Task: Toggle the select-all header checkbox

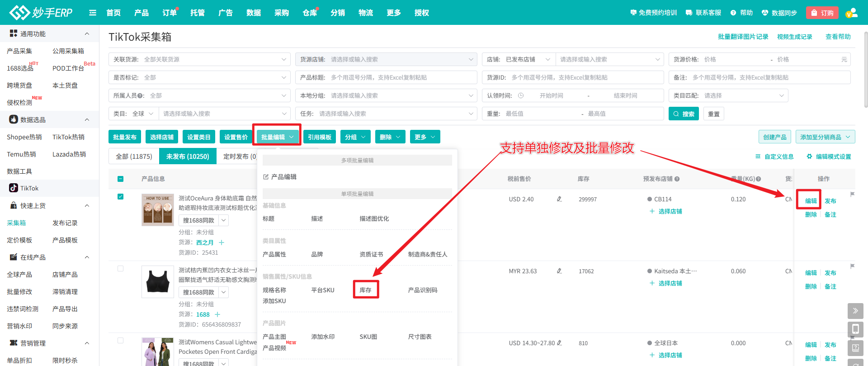Action: (x=120, y=179)
